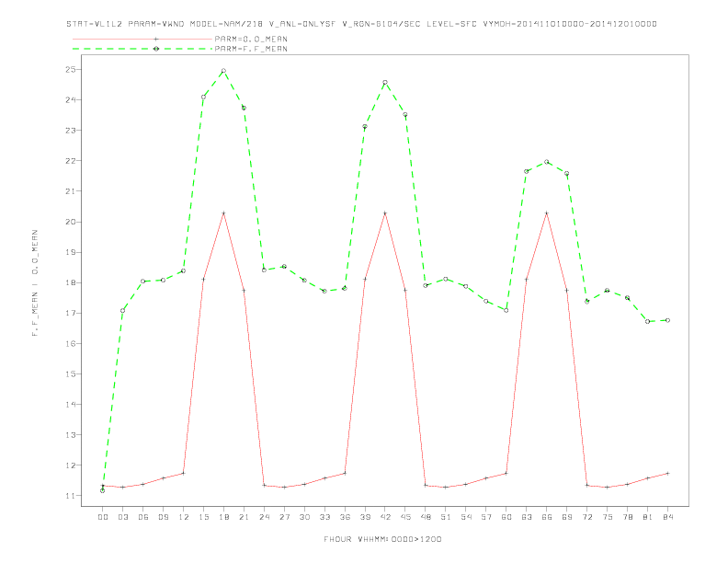Screen dimensions: 728x563
Task: Click the 66 forecast hour label
Action: [x=547, y=517]
